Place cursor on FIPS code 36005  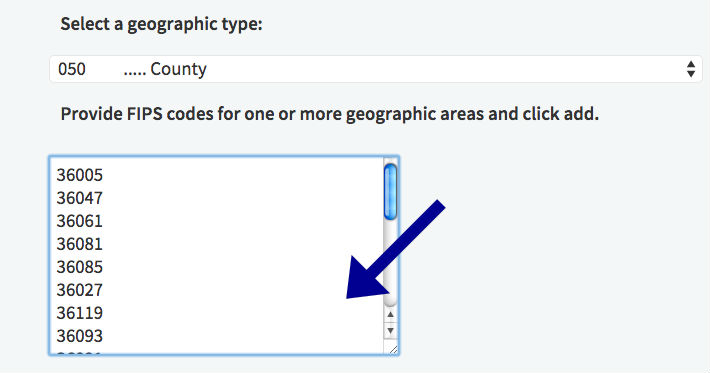(x=80, y=175)
